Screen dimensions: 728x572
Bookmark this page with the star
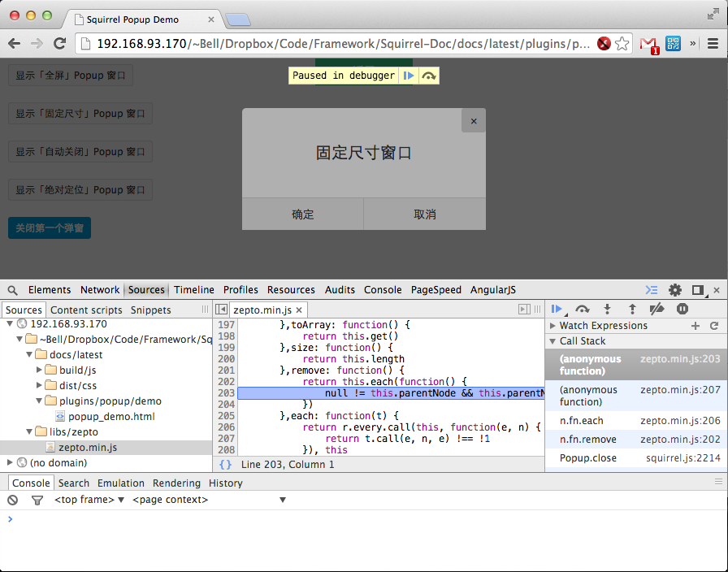622,44
